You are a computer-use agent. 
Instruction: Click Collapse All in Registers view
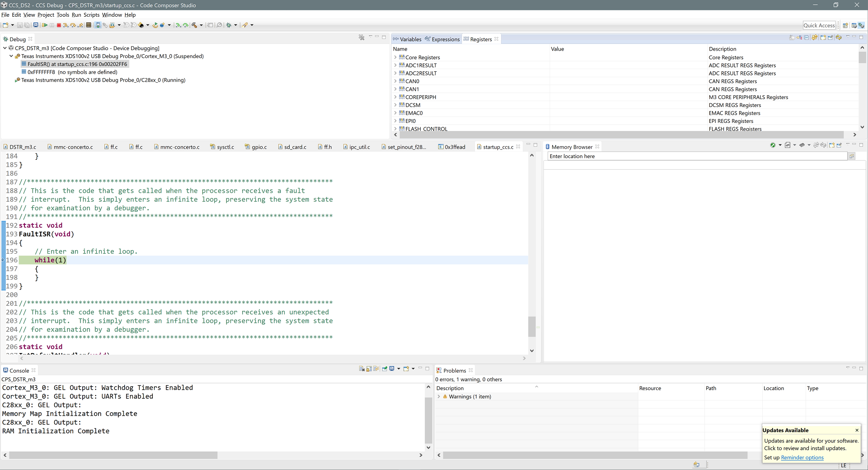point(807,37)
